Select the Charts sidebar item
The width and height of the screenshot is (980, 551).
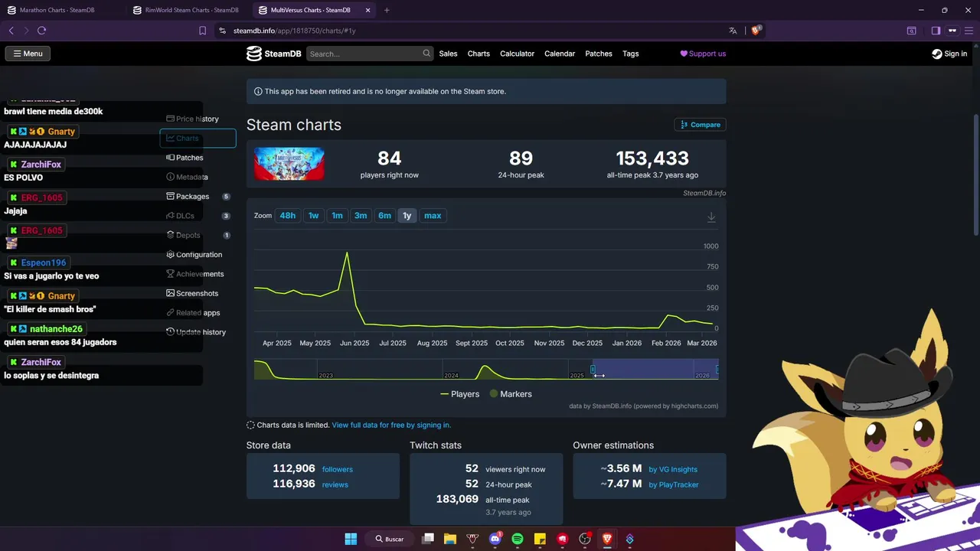point(198,139)
